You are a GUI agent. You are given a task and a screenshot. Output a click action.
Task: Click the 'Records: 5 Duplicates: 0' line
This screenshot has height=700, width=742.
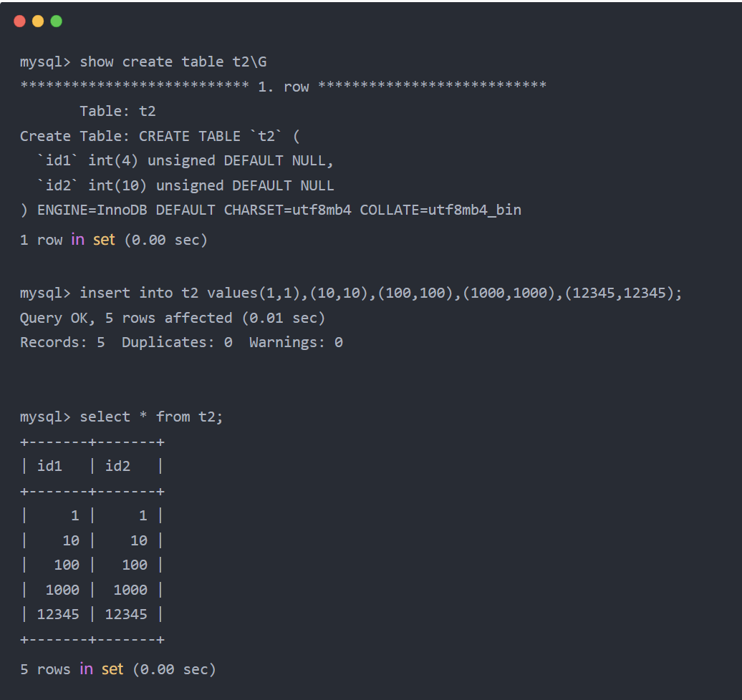coord(180,342)
